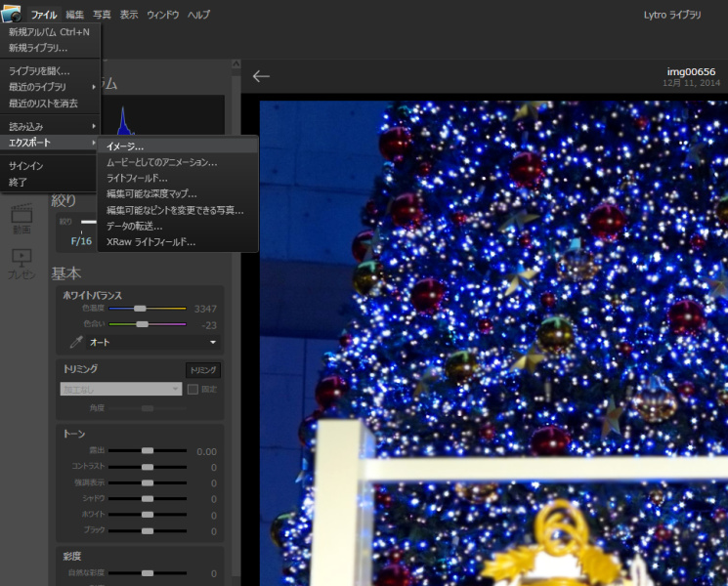The width and height of the screenshot is (728, 586).
Task: Adjust the 自然な彩度 slider handle
Action: [x=148, y=573]
